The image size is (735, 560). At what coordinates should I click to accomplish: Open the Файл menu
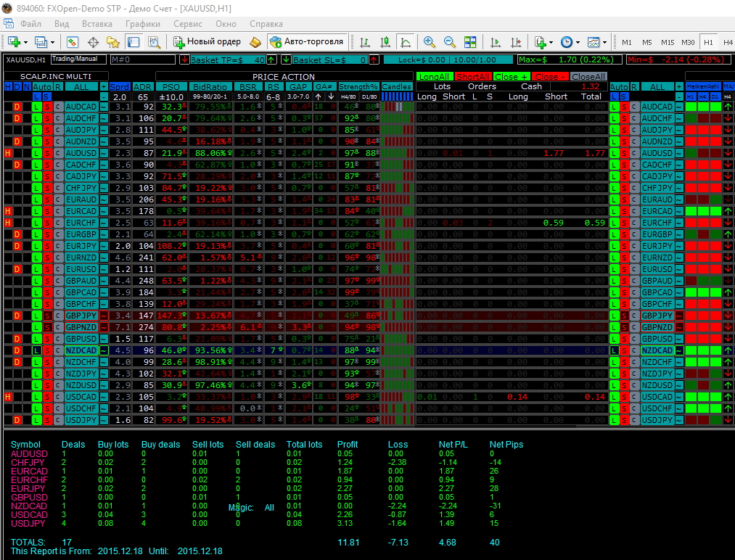(31, 24)
